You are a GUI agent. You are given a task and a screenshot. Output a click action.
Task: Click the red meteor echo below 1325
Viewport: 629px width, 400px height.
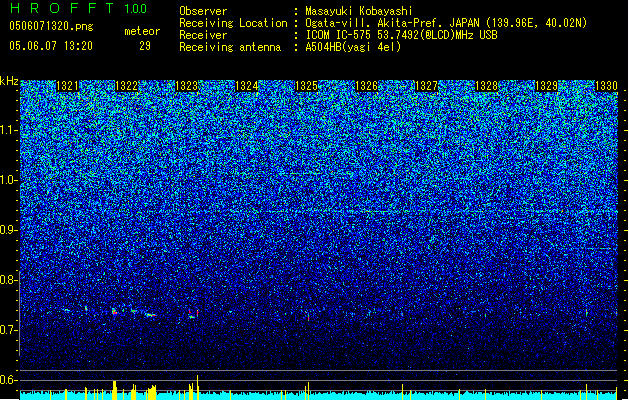308,316
